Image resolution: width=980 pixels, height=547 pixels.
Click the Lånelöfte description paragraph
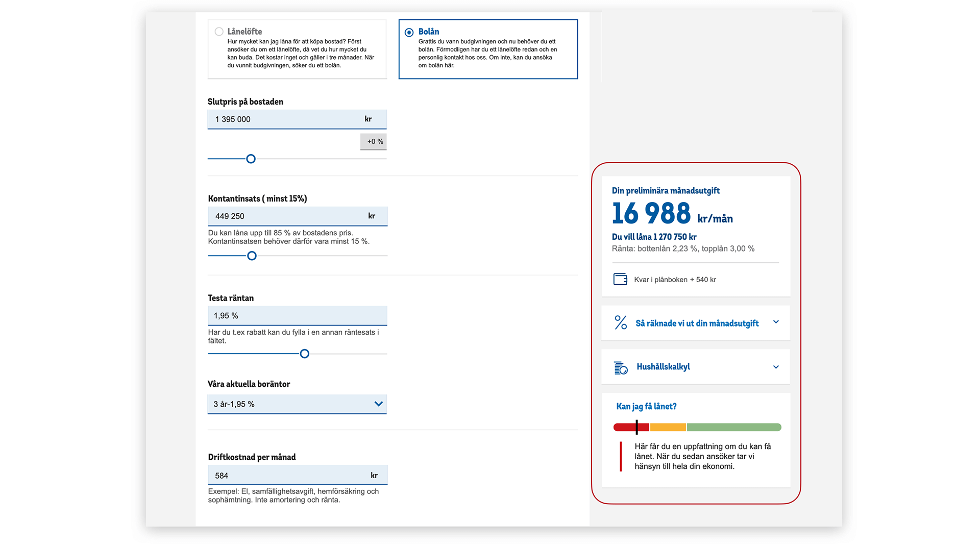click(x=301, y=54)
